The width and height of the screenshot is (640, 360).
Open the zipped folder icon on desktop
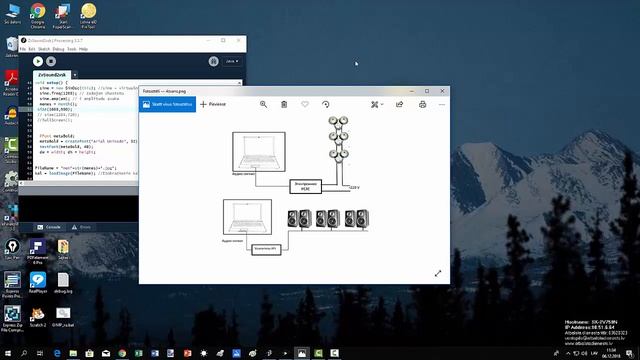click(x=63, y=250)
